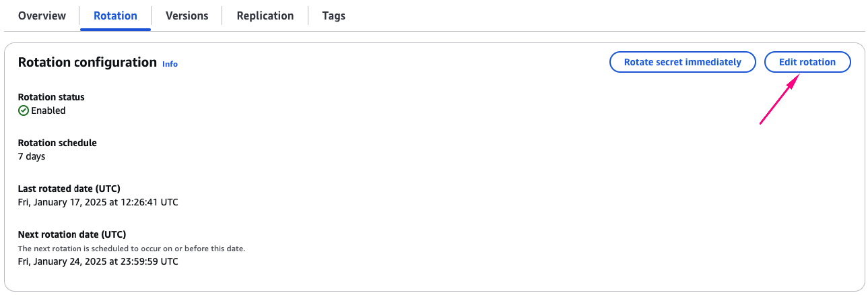
Task: Select the January 24, 2025 rotation date
Action: click(98, 261)
